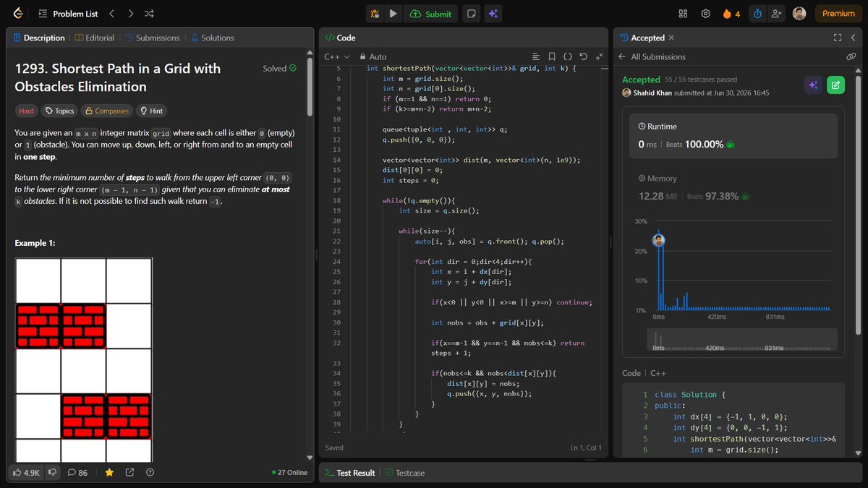Go to next problem arrow
868x488 pixels.
pos(130,13)
